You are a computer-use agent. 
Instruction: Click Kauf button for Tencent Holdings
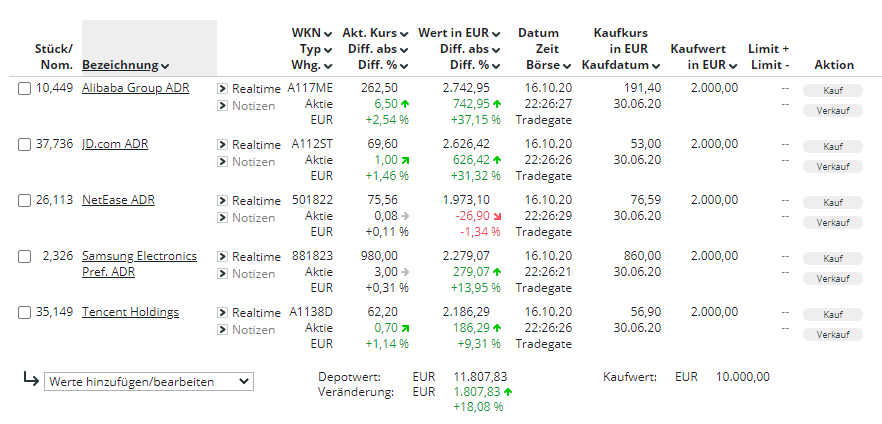pyautogui.click(x=832, y=314)
